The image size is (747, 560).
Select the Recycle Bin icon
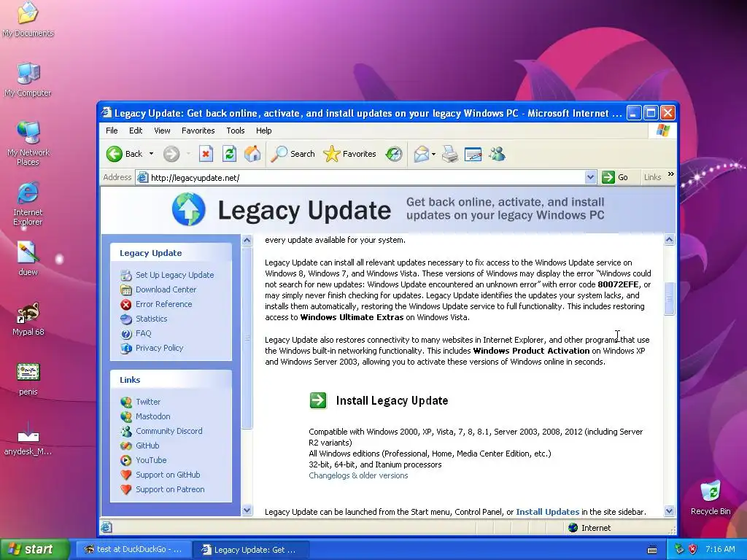tap(711, 497)
